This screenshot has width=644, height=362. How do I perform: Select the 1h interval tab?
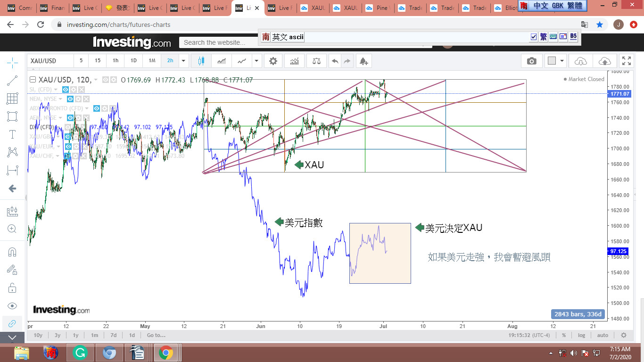tap(116, 61)
